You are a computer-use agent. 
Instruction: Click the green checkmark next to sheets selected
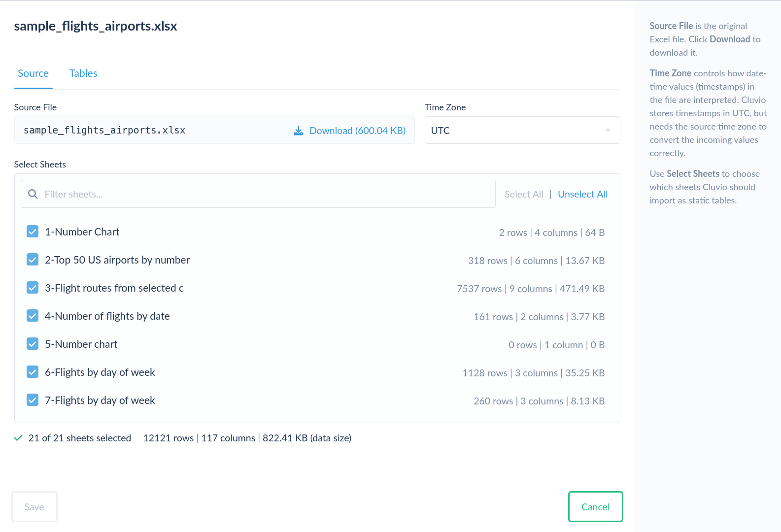[x=18, y=438]
